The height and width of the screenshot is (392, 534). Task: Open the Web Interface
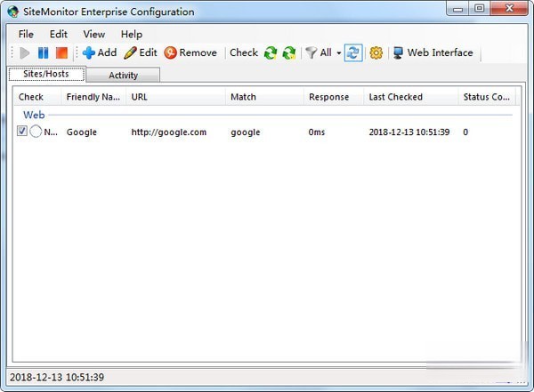pyautogui.click(x=433, y=52)
